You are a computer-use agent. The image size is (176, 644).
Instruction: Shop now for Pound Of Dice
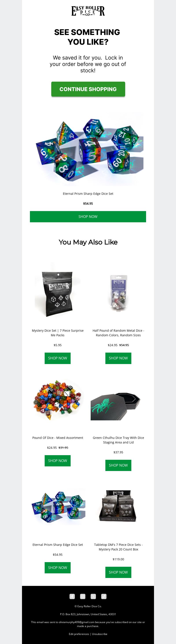tap(57, 460)
